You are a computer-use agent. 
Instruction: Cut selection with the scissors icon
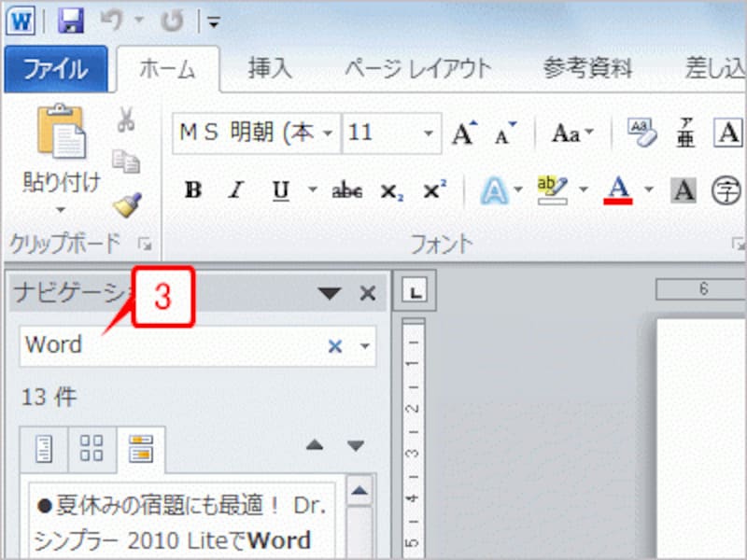tap(126, 119)
